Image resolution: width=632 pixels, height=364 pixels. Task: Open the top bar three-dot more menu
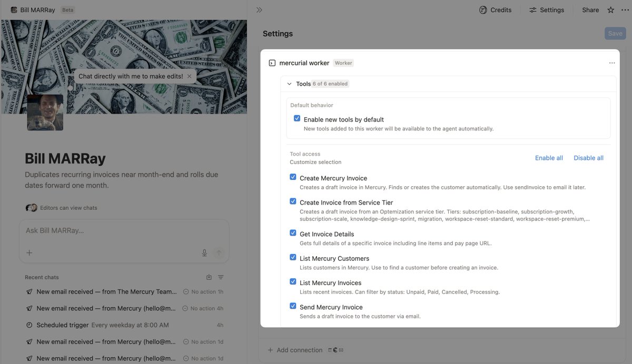625,10
